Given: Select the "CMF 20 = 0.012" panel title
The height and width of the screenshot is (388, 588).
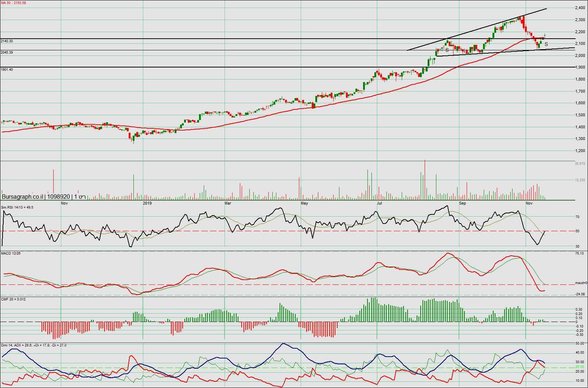Looking at the screenshot, I should tap(13, 299).
